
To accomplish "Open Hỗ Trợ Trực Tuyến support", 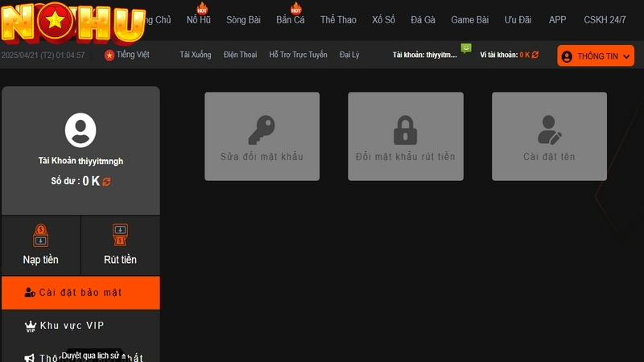I will pyautogui.click(x=298, y=55).
